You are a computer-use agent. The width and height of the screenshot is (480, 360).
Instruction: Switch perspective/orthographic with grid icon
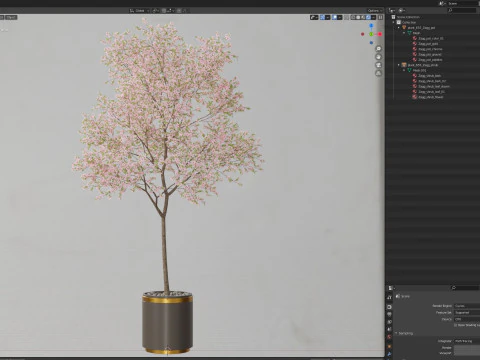[x=379, y=73]
